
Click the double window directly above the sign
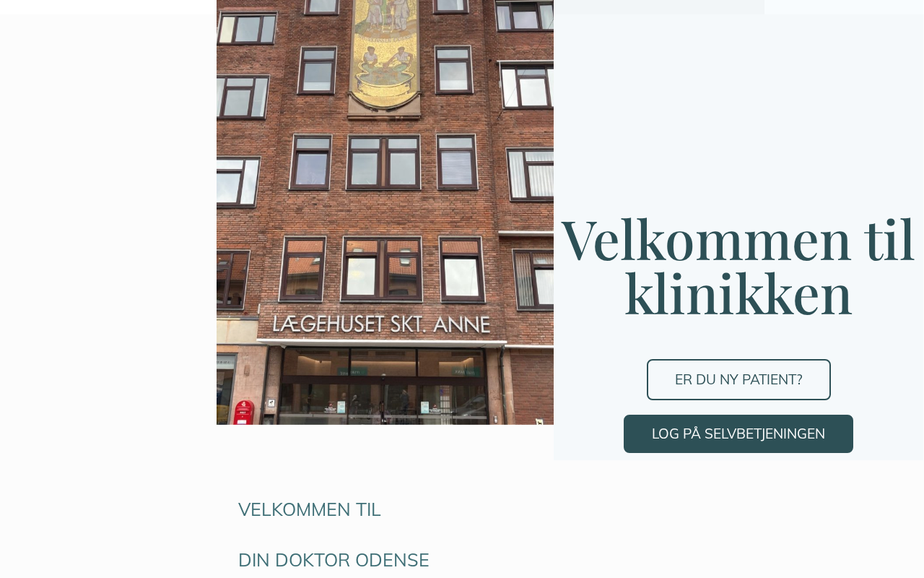click(x=381, y=268)
